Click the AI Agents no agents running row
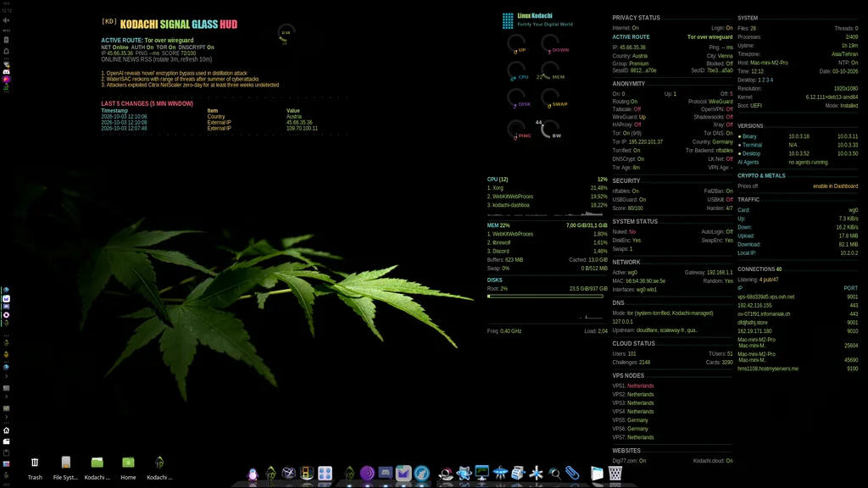The height and width of the screenshot is (488, 868). click(x=782, y=162)
